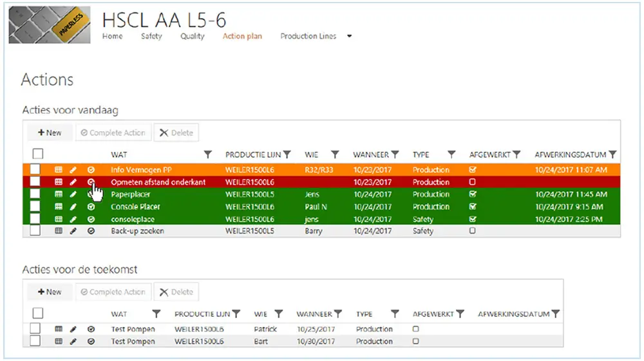Click the 'Back-up zoeken' cell text
644x361 pixels.
tap(138, 231)
